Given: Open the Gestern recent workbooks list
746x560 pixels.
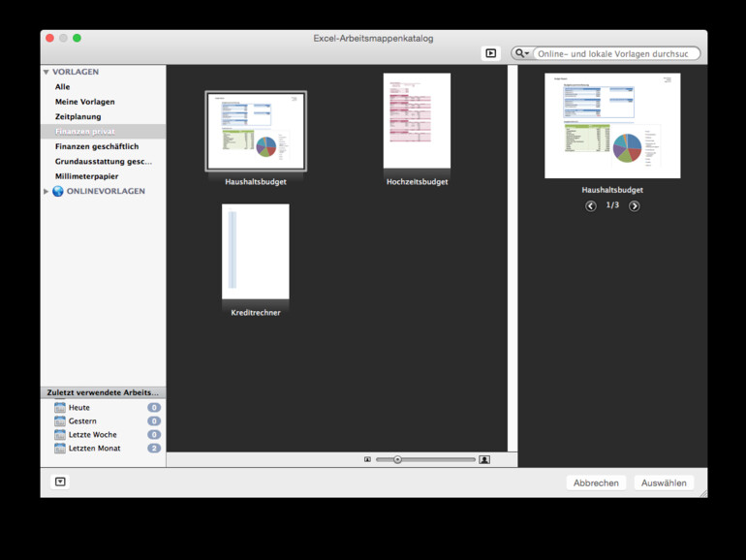Looking at the screenshot, I should (x=104, y=421).
